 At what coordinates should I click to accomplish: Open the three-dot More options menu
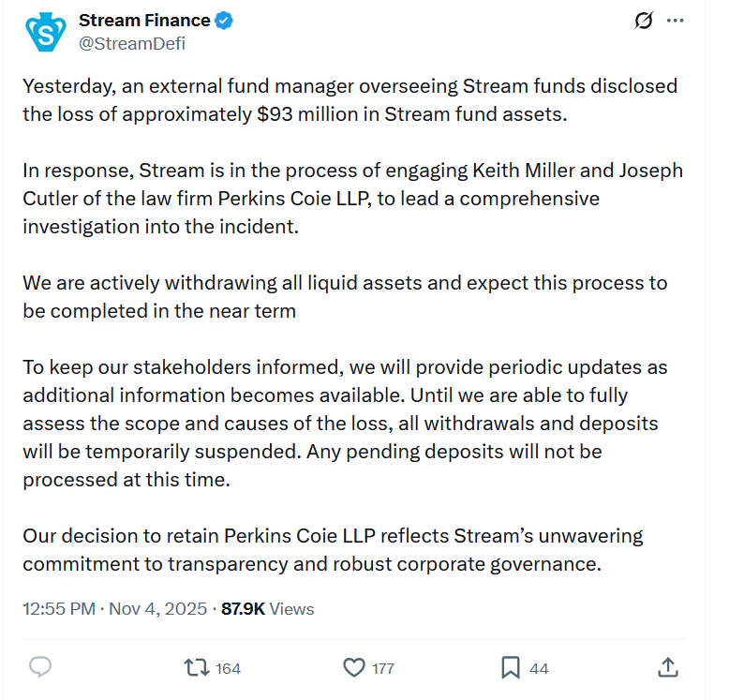(x=676, y=21)
